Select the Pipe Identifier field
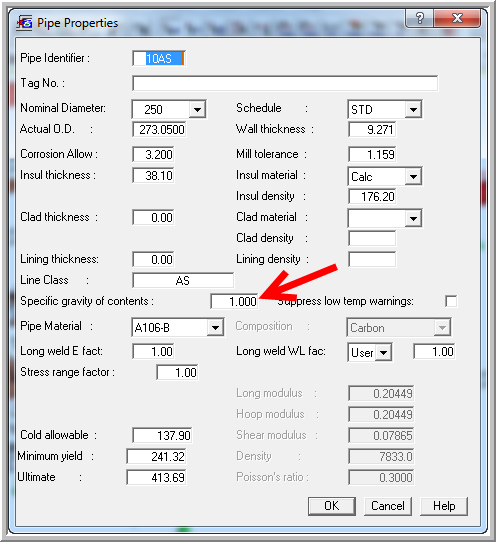Viewport: 496px width, 542px height. click(159, 58)
